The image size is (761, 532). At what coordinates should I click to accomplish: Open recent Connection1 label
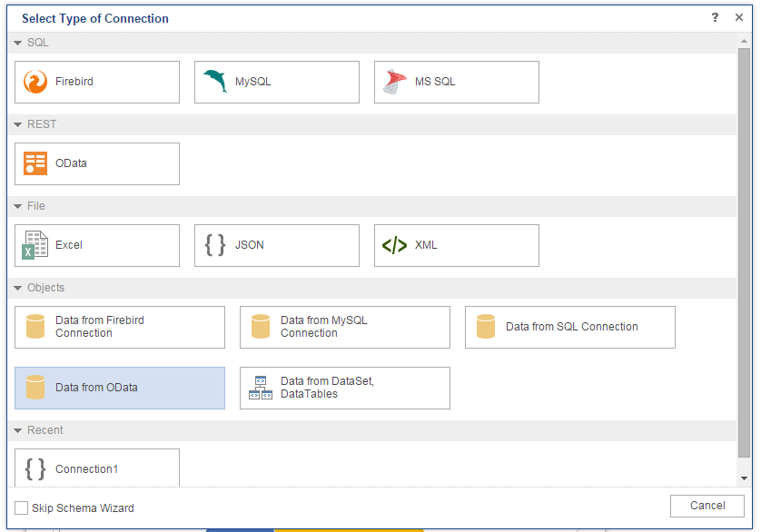[x=86, y=468]
